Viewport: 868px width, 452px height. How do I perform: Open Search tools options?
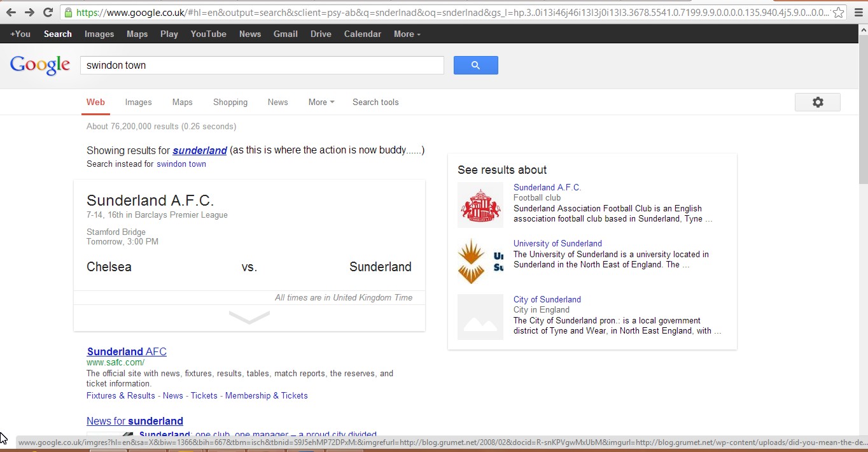click(375, 102)
